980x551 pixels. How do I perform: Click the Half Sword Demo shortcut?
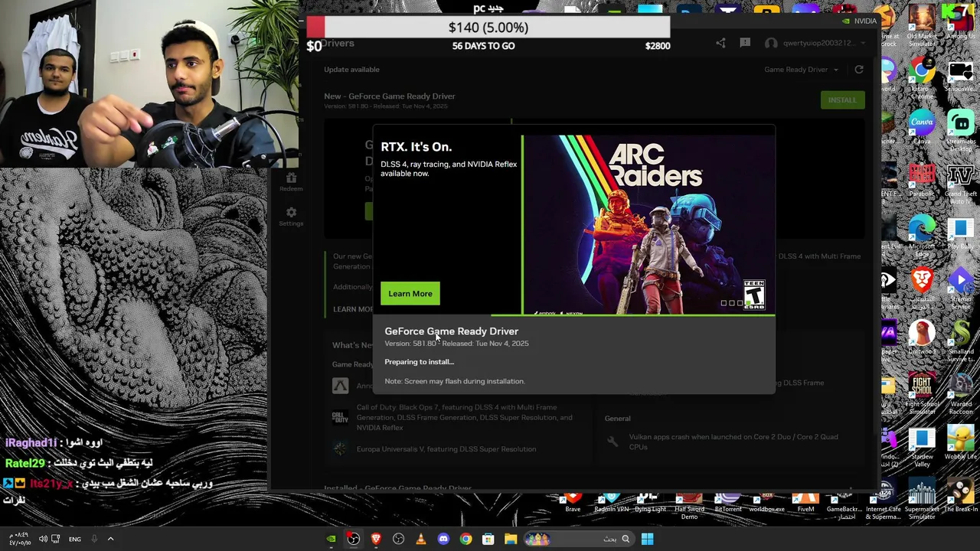click(689, 507)
